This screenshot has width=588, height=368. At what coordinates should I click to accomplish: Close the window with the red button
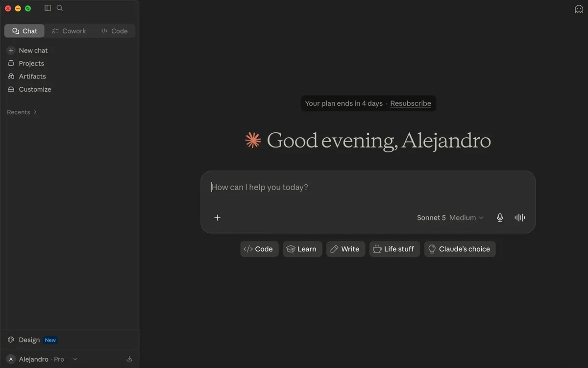[8, 8]
